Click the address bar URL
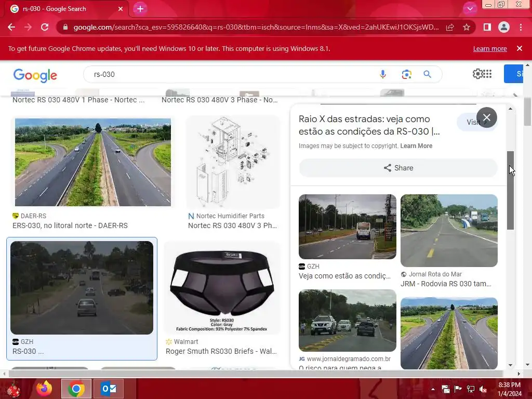Image resolution: width=532 pixels, height=399 pixels. coord(256,27)
